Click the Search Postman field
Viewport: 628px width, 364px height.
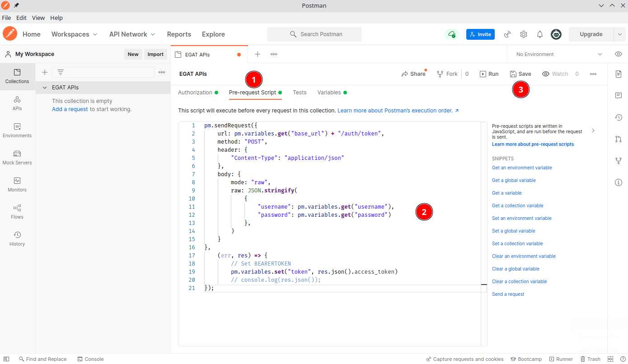point(314,34)
